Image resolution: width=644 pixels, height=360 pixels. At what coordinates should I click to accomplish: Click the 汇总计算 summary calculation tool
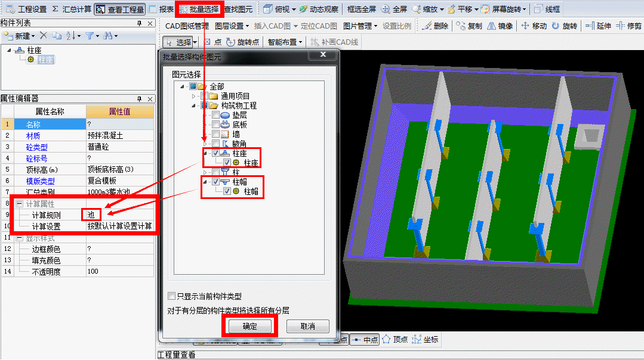pyautogui.click(x=72, y=10)
